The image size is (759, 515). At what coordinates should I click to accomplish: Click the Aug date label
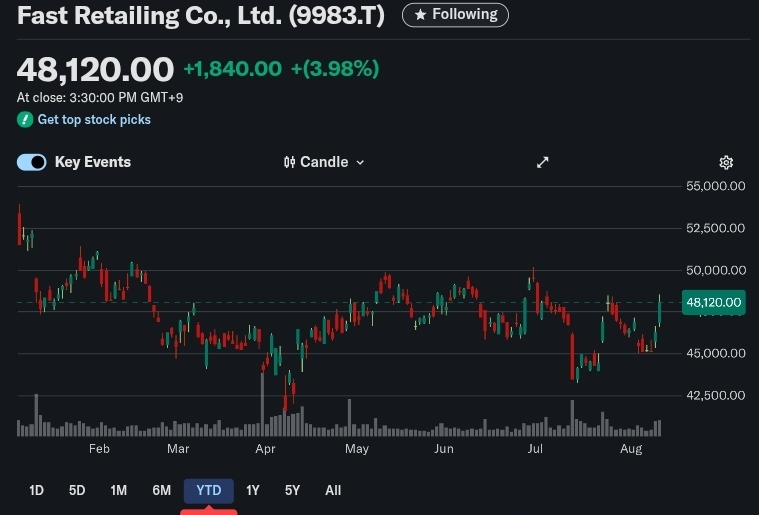point(631,449)
